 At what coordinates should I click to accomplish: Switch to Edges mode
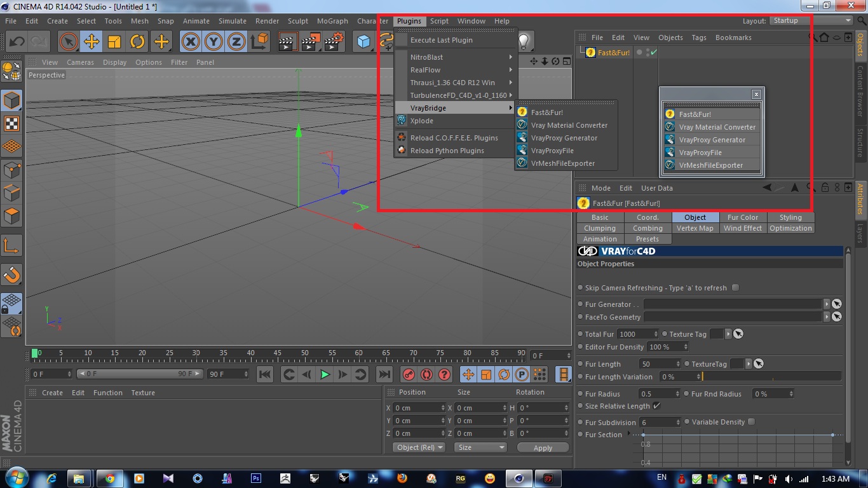point(12,193)
